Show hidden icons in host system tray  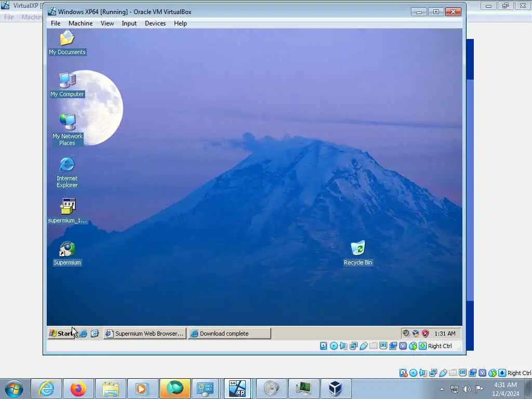click(x=442, y=389)
